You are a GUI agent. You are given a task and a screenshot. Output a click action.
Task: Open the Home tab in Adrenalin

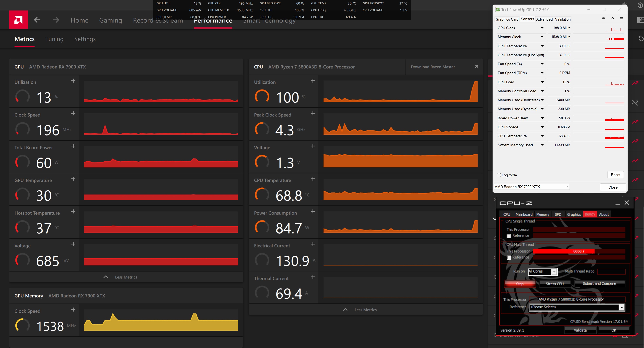[x=79, y=20]
